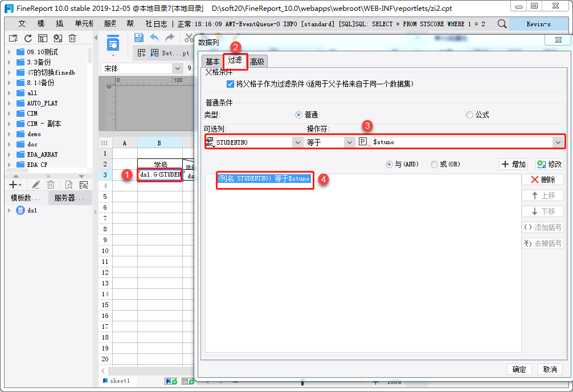
Task: Click 取消 to cancel the dialog
Action: click(x=550, y=369)
